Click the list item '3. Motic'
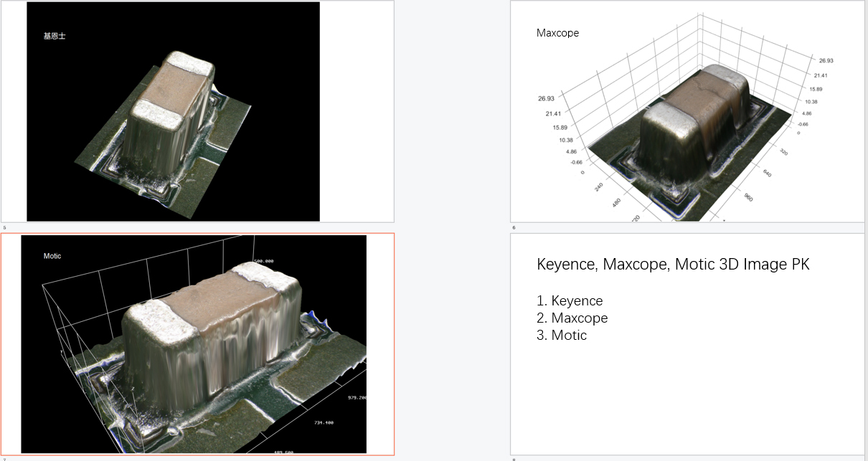The height and width of the screenshot is (461, 868). pyautogui.click(x=562, y=335)
